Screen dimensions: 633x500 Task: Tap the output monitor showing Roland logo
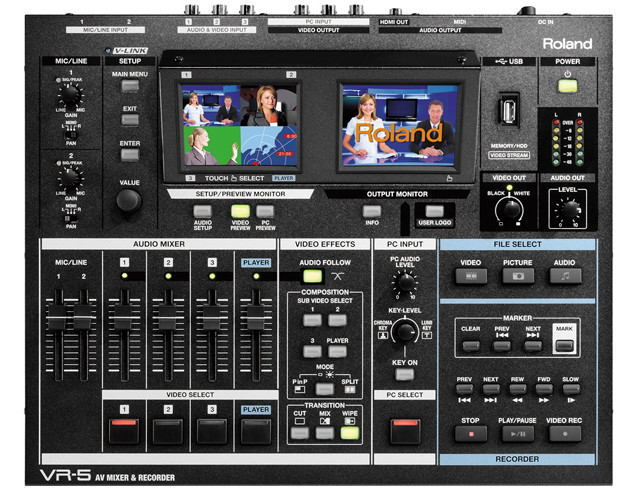[400, 125]
